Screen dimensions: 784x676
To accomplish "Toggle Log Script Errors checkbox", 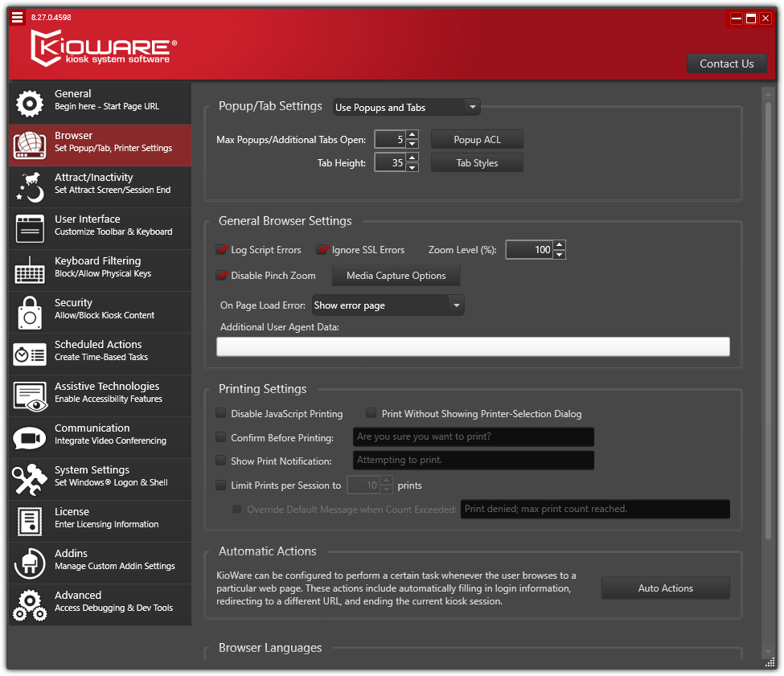I will [x=221, y=249].
